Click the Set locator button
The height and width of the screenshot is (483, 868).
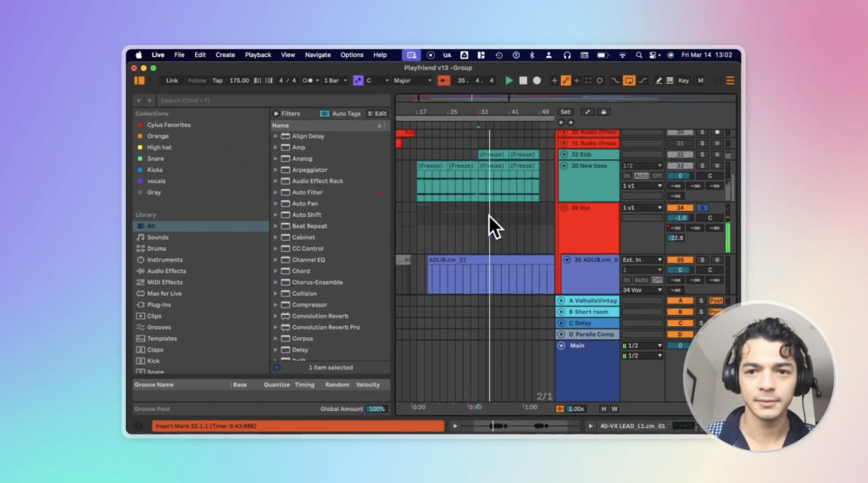[x=565, y=112]
